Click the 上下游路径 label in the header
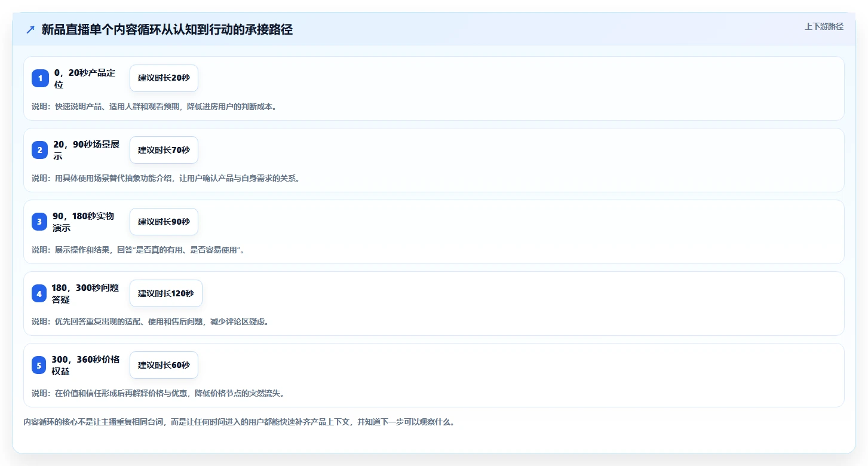This screenshot has width=868, height=466. [x=824, y=26]
